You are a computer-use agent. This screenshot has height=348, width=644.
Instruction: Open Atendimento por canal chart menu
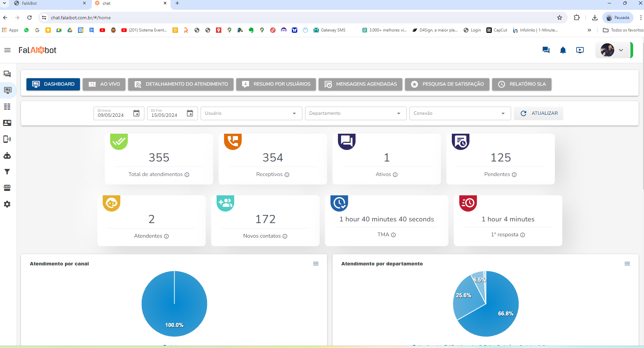point(316,264)
